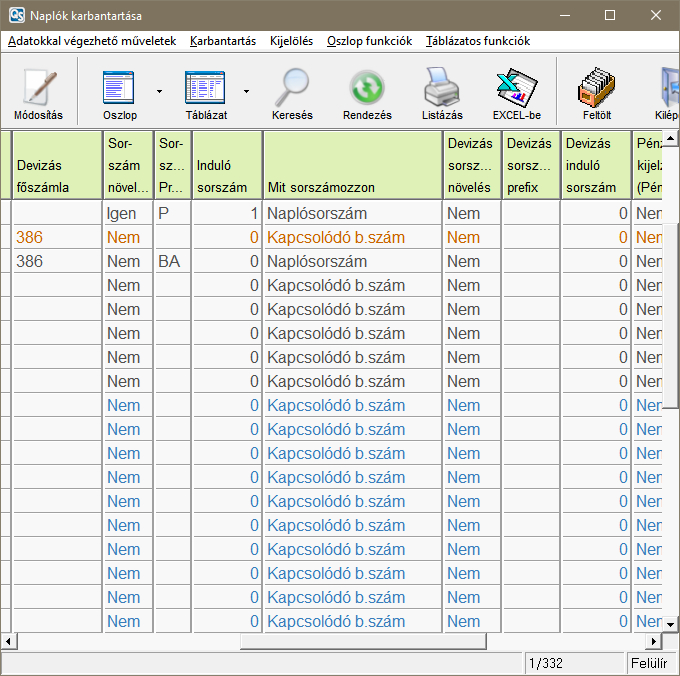The width and height of the screenshot is (680, 676).
Task: Click the horizontal scrollbar right arrow
Action: (654, 641)
